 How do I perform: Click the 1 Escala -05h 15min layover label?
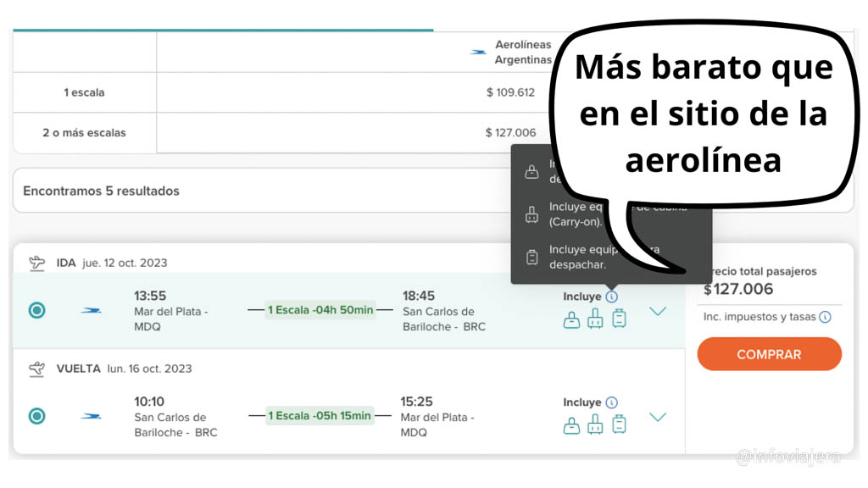[x=320, y=416]
